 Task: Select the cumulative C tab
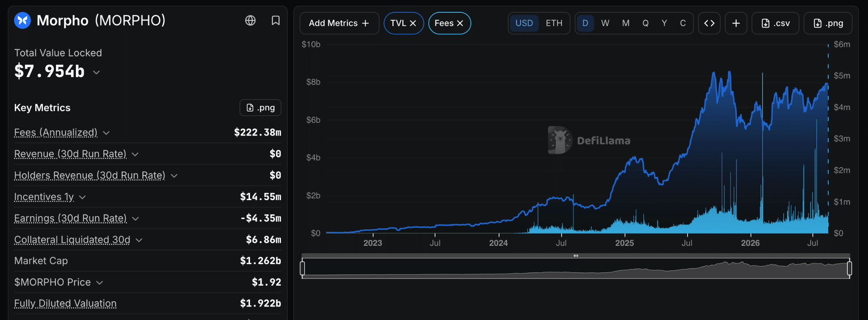pyautogui.click(x=683, y=23)
